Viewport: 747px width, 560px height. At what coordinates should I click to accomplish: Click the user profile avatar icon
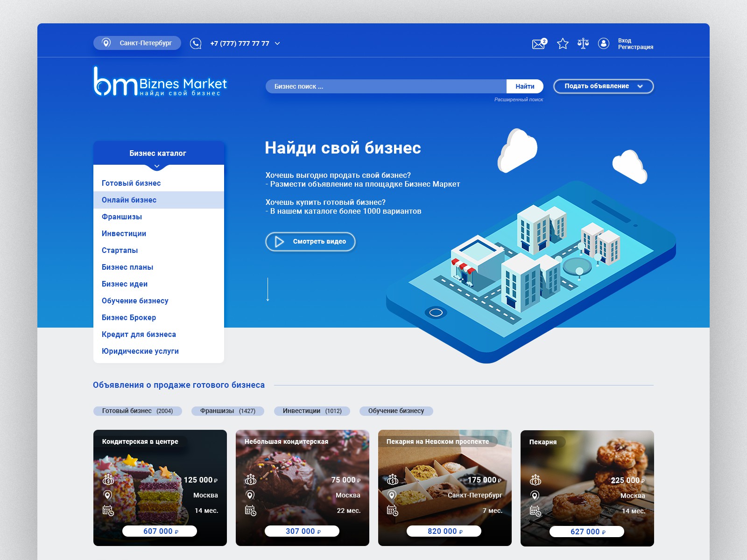pos(604,43)
